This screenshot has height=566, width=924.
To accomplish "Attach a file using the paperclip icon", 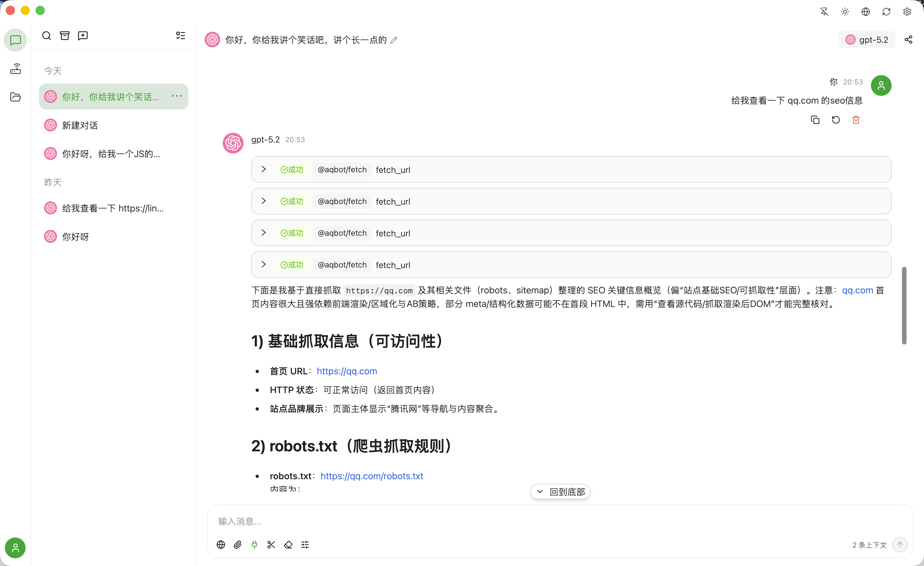I will [x=237, y=545].
